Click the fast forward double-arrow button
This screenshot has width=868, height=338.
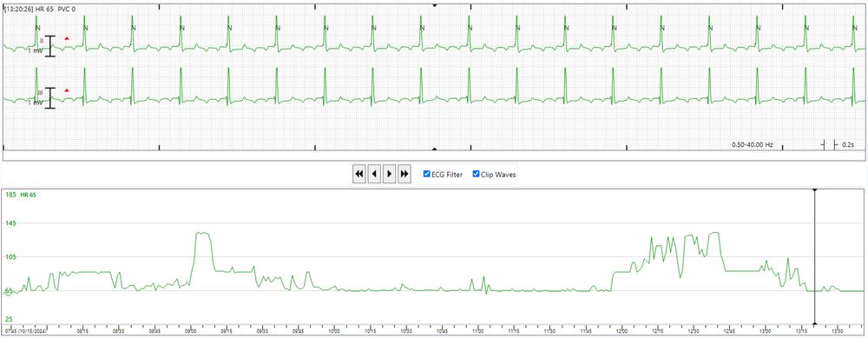tap(404, 174)
